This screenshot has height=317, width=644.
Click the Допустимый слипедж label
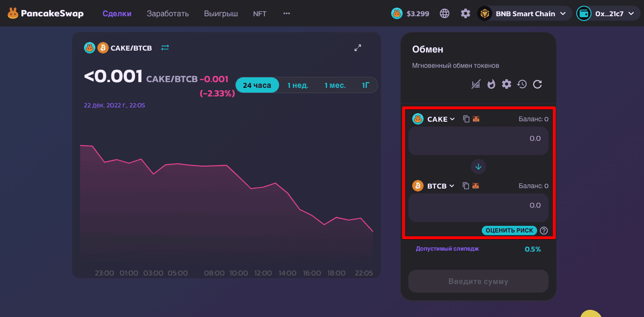tap(447, 249)
